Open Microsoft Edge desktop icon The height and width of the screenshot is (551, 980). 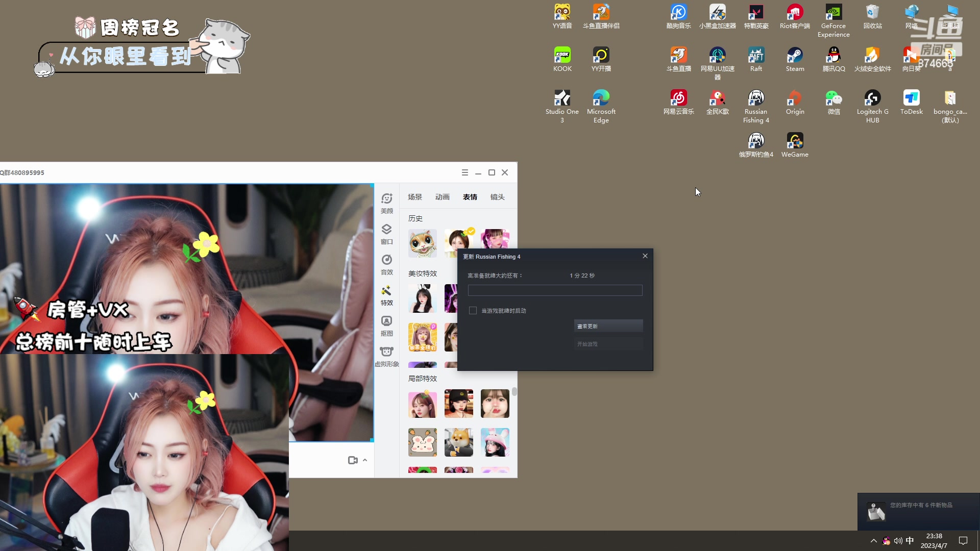coord(601,106)
